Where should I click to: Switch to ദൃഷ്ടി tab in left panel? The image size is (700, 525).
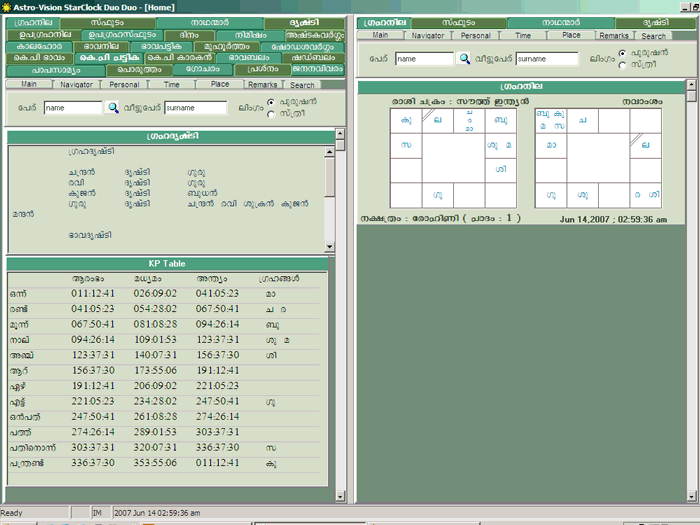click(304, 23)
